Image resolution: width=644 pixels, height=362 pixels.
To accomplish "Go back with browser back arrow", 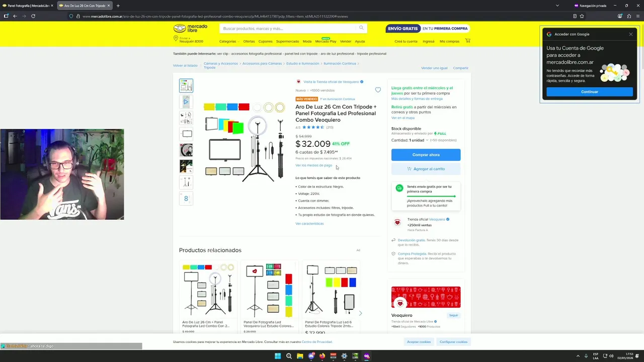I will 15,16.
